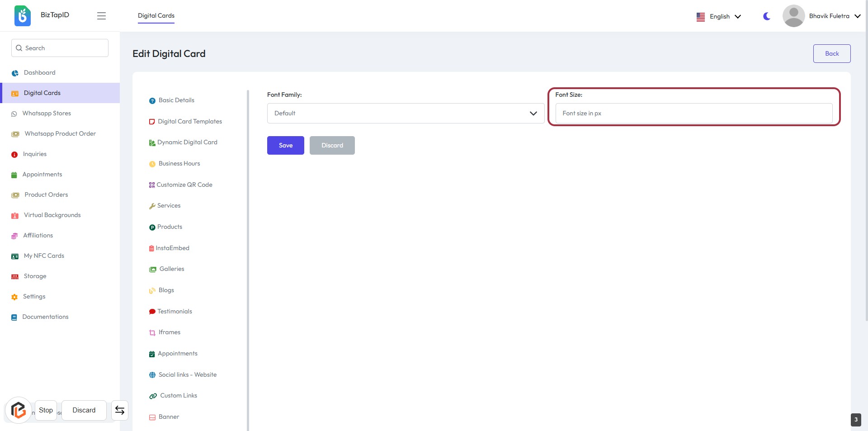The width and height of the screenshot is (868, 431).
Task: Click the BizTapID logo icon
Action: (x=22, y=16)
